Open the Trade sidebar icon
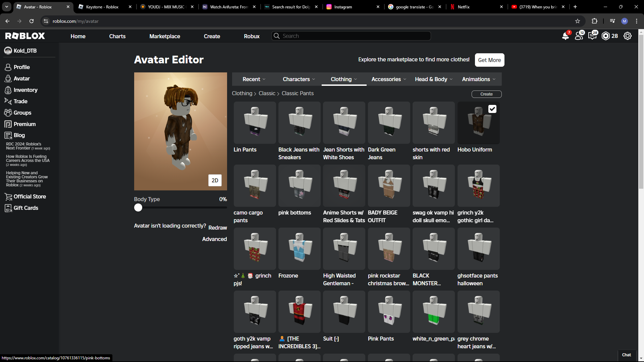The image size is (644, 362). click(8, 101)
